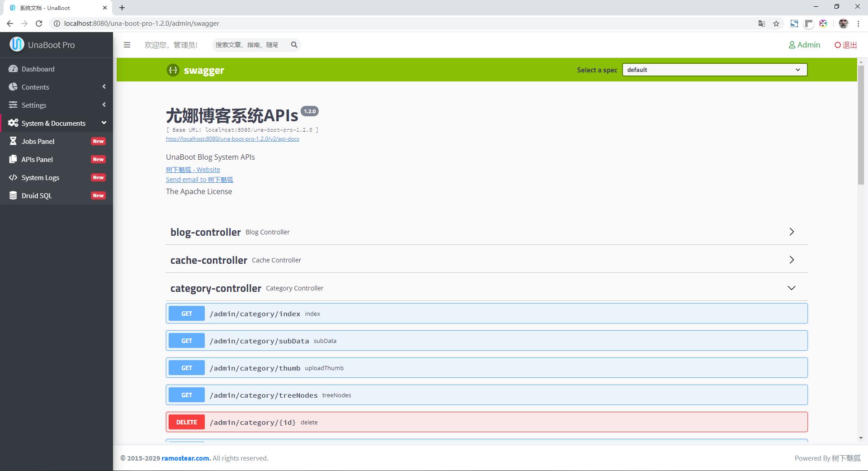The height and width of the screenshot is (471, 868).
Task: Select the Jobs Panel sidebar item
Action: pyautogui.click(x=38, y=141)
